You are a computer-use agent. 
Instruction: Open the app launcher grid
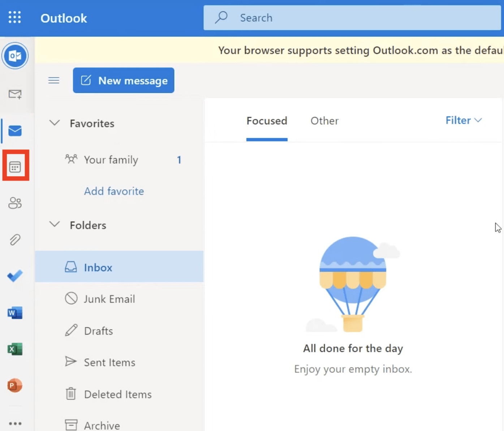point(15,17)
